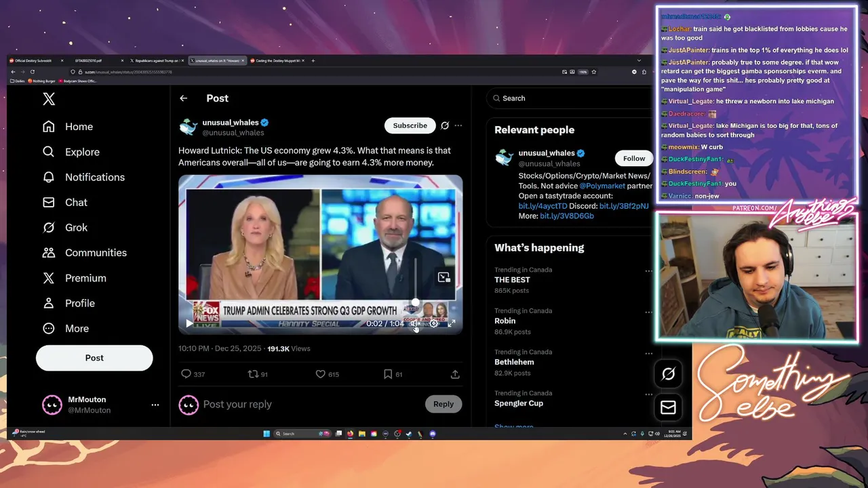The width and height of the screenshot is (868, 488).
Task: Click the X logo in the sidebar
Action: click(49, 99)
